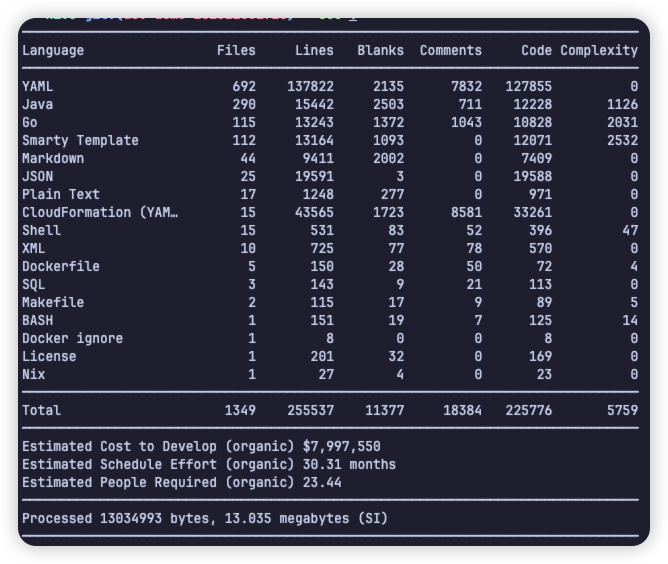
Task: Click JSON code value 19588
Action: [x=533, y=176]
